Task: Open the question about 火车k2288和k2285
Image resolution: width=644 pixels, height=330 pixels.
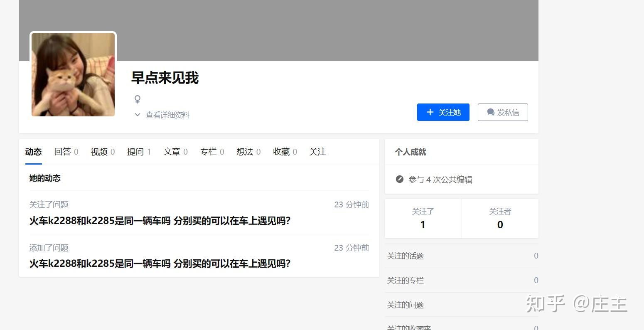Action: pos(159,221)
